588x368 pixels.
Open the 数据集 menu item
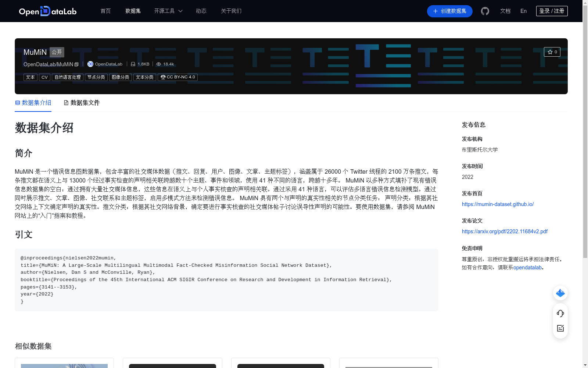133,11
